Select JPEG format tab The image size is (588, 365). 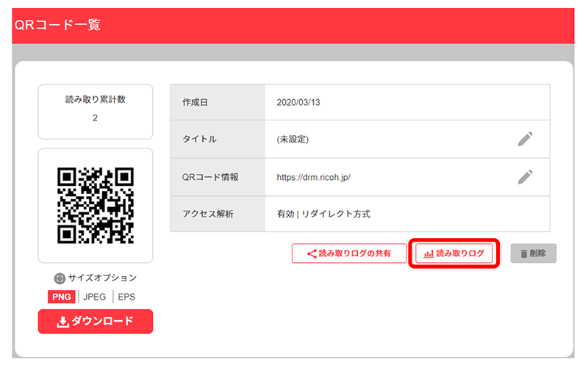(x=95, y=297)
